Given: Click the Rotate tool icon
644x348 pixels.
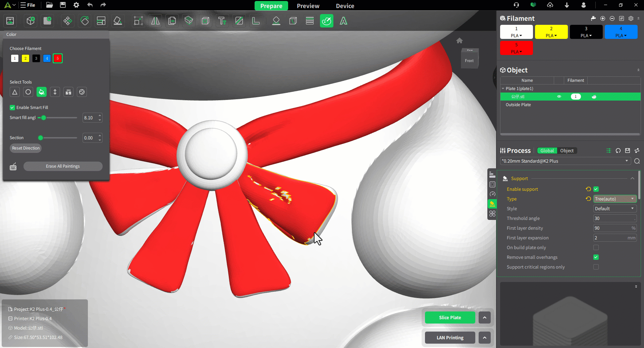Looking at the screenshot, I should coord(85,21).
